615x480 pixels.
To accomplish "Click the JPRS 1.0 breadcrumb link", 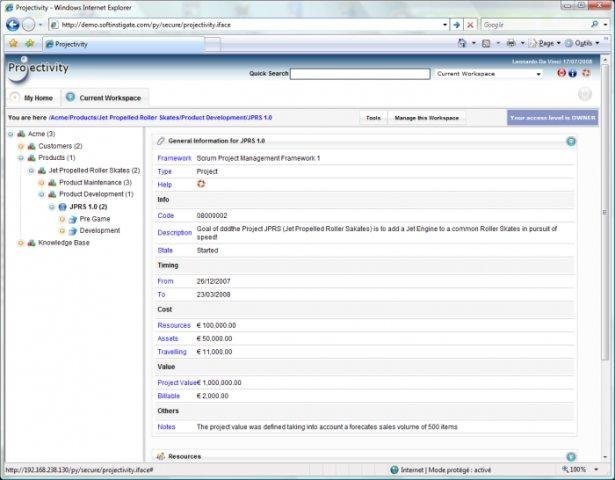I will tap(260, 118).
